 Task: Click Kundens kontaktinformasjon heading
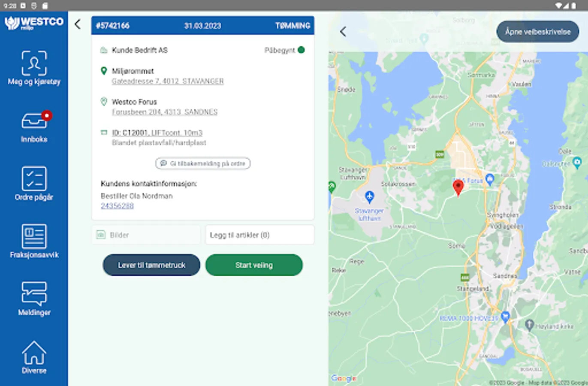pyautogui.click(x=149, y=184)
